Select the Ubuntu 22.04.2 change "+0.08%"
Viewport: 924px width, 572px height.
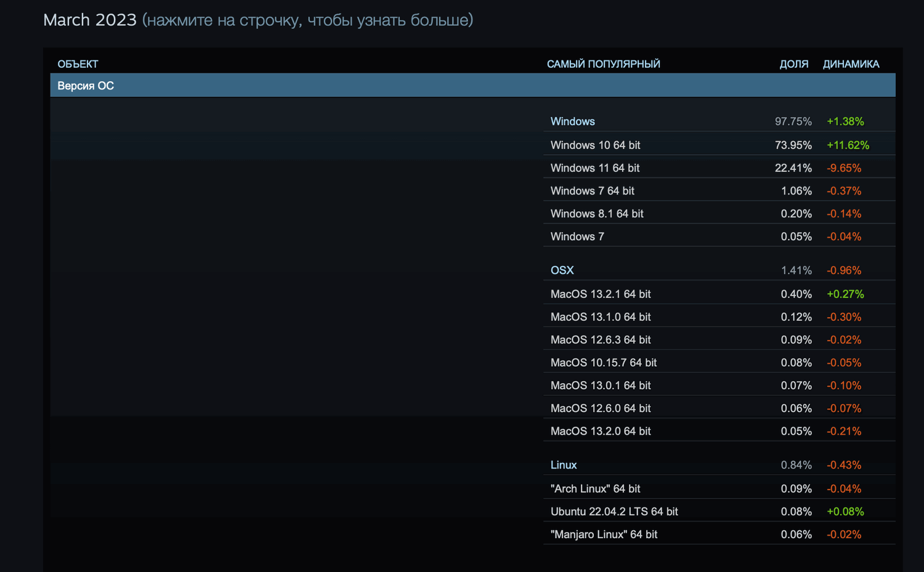pyautogui.click(x=845, y=512)
